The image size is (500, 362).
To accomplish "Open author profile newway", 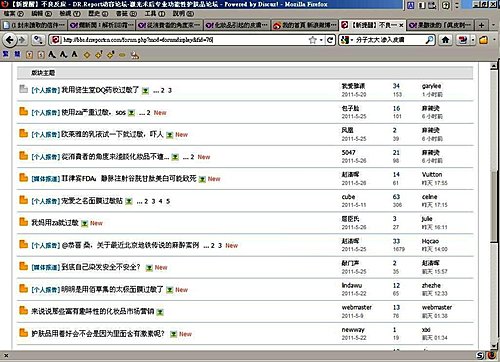I will (x=353, y=330).
